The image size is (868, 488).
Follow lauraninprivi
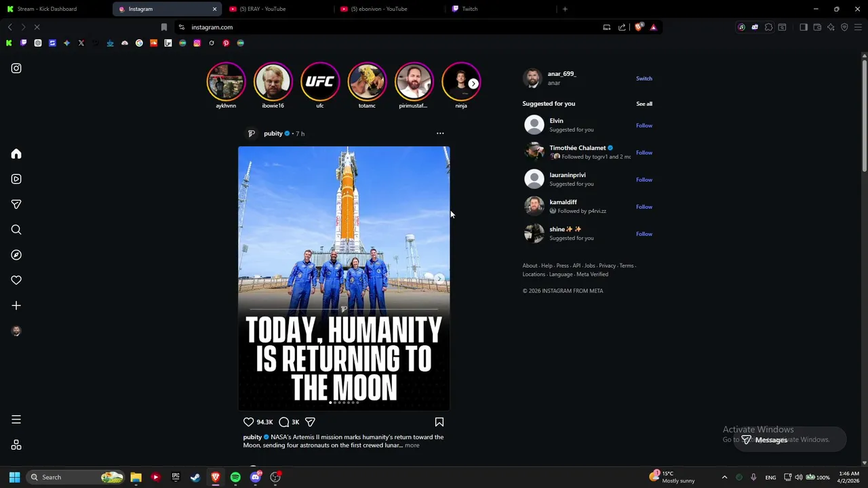(x=644, y=180)
